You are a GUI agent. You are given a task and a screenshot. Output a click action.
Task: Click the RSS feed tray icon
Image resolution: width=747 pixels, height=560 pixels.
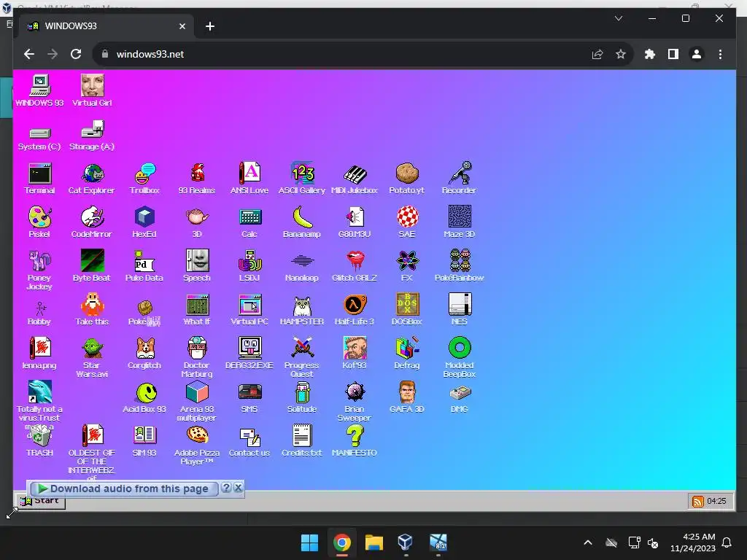click(698, 501)
